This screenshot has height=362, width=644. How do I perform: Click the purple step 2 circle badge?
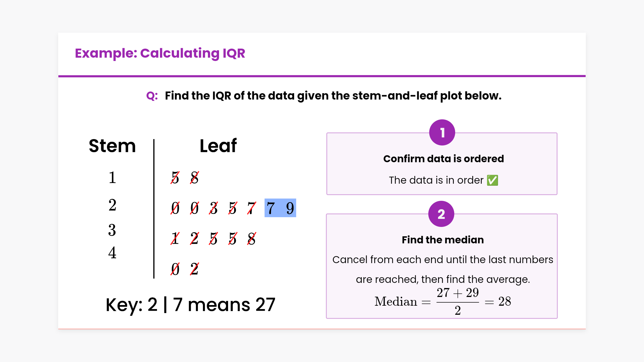click(441, 214)
